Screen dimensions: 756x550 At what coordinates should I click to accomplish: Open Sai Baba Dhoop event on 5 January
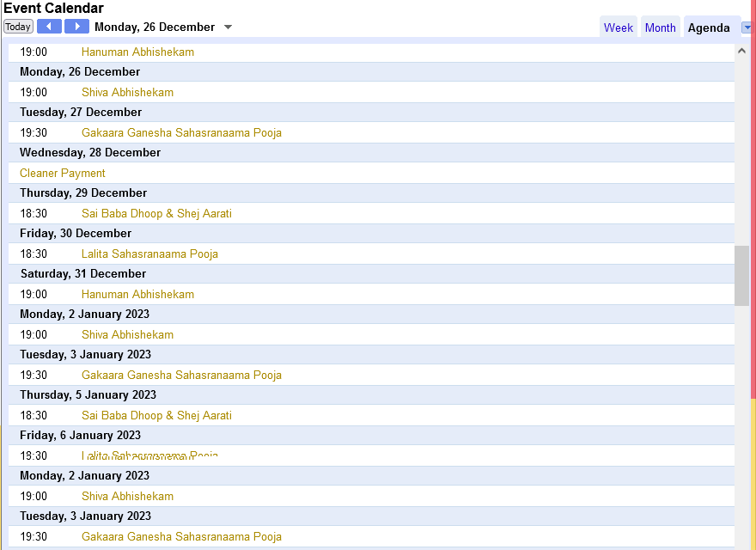tap(156, 415)
